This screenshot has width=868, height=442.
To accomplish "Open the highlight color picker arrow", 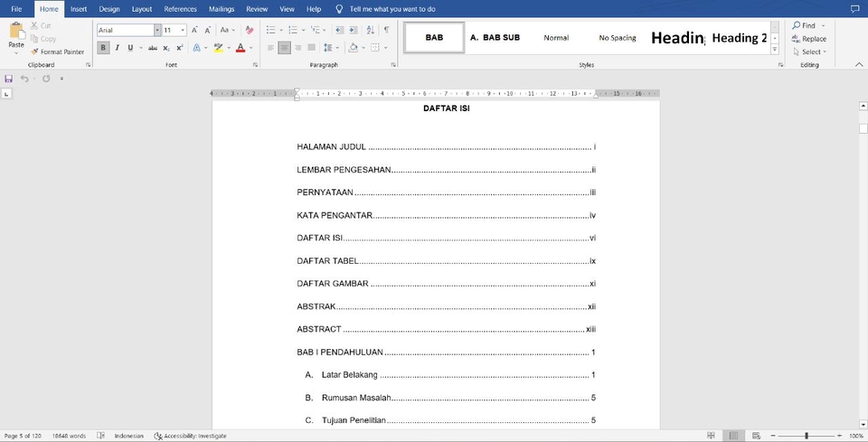I will pyautogui.click(x=229, y=48).
